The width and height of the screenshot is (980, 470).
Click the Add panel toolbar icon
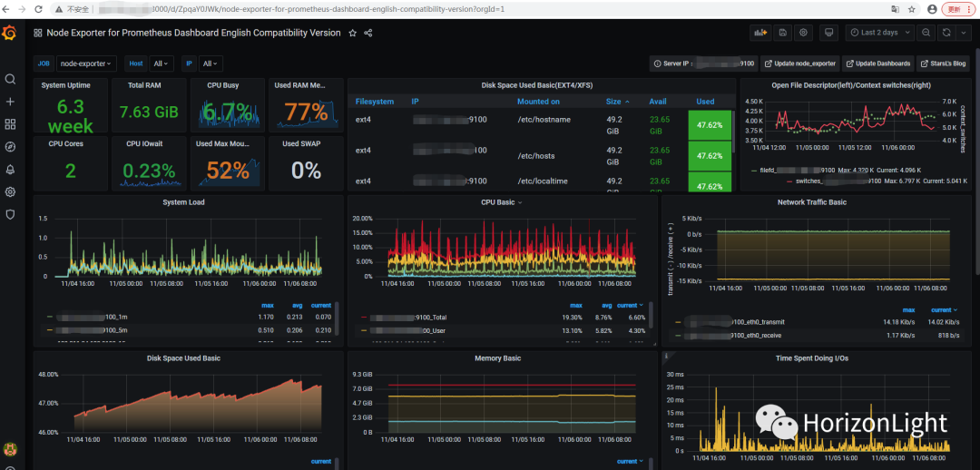(759, 33)
